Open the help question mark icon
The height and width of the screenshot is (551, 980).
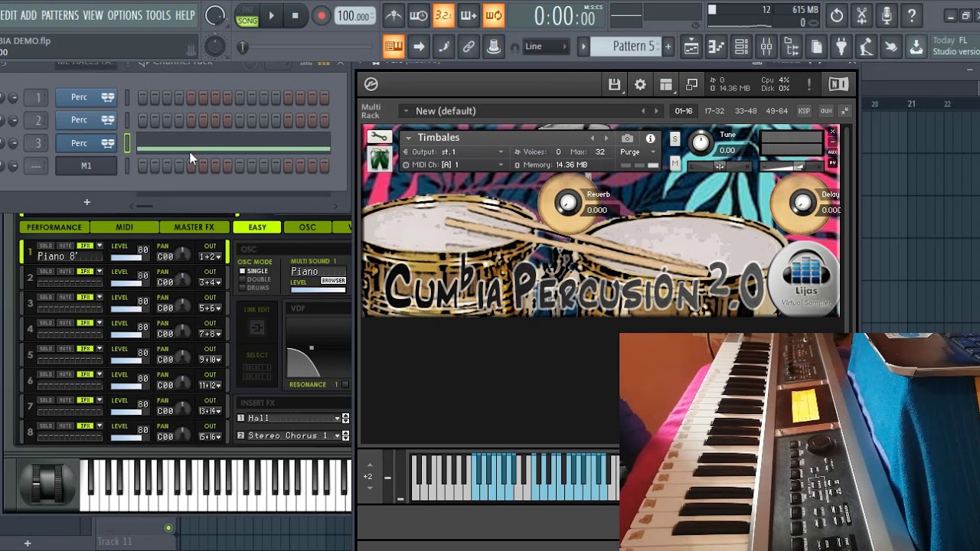[x=912, y=15]
